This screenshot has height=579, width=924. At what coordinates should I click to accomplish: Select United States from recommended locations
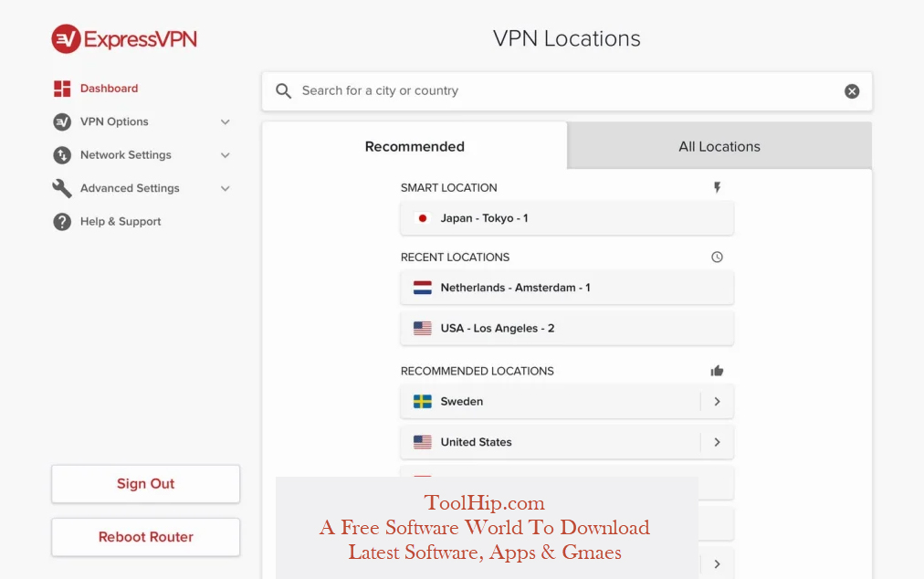(567, 442)
